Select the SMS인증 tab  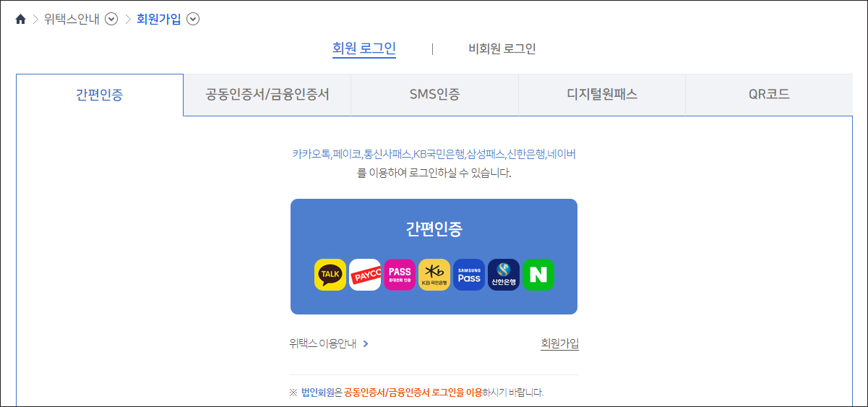coord(434,95)
